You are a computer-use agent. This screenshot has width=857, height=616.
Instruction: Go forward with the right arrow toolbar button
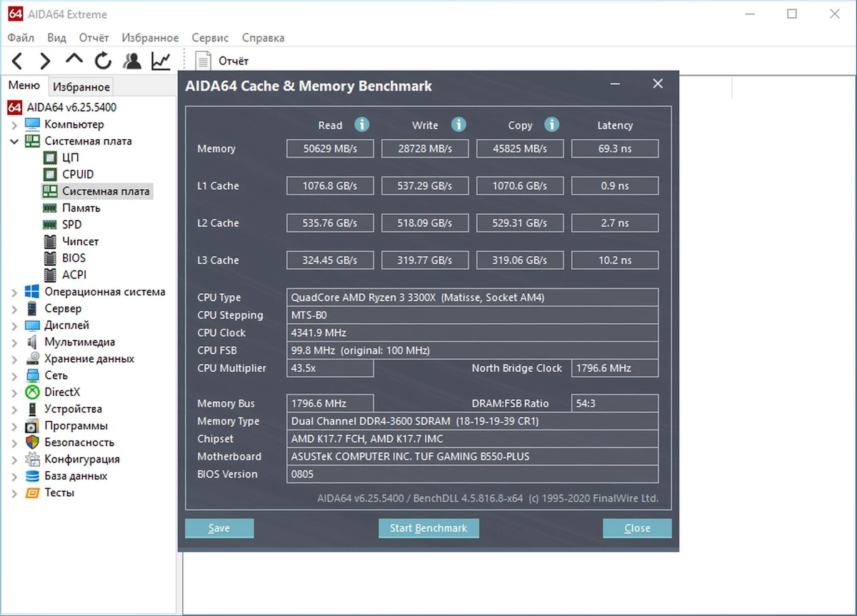click(45, 61)
